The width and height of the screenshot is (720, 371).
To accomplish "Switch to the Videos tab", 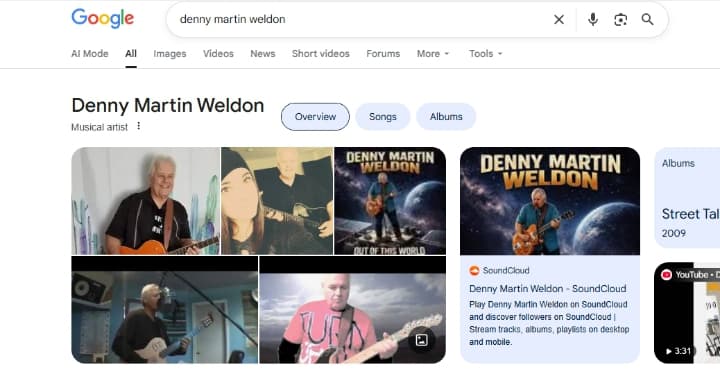I will (218, 54).
